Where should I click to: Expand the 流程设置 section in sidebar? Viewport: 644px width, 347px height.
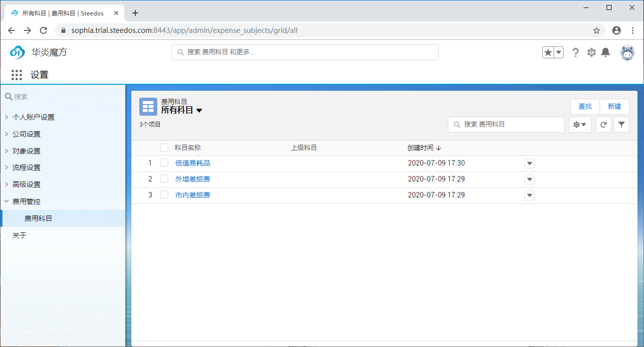(27, 167)
